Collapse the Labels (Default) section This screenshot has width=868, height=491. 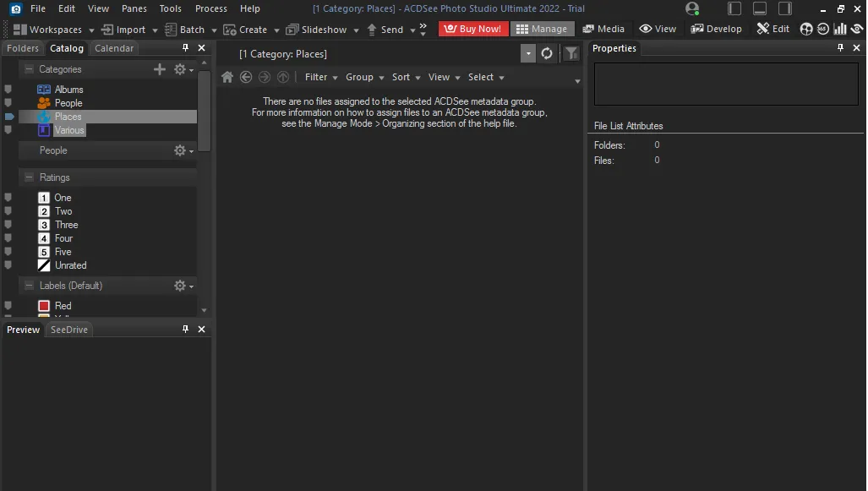30,286
